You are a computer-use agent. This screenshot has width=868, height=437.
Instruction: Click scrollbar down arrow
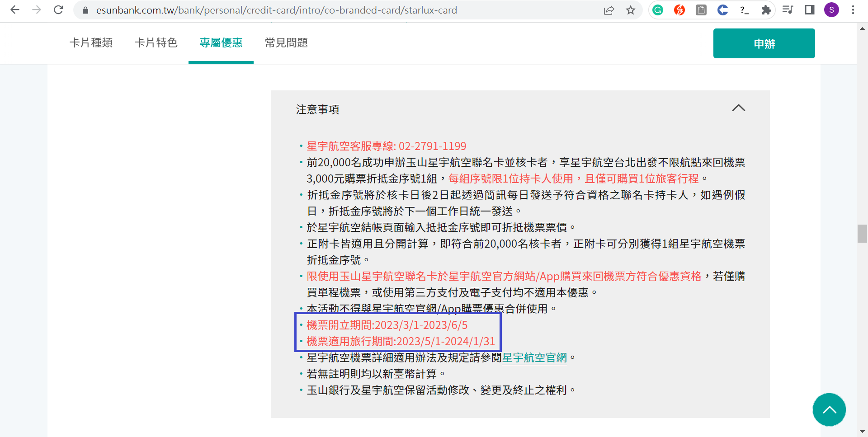tap(862, 432)
